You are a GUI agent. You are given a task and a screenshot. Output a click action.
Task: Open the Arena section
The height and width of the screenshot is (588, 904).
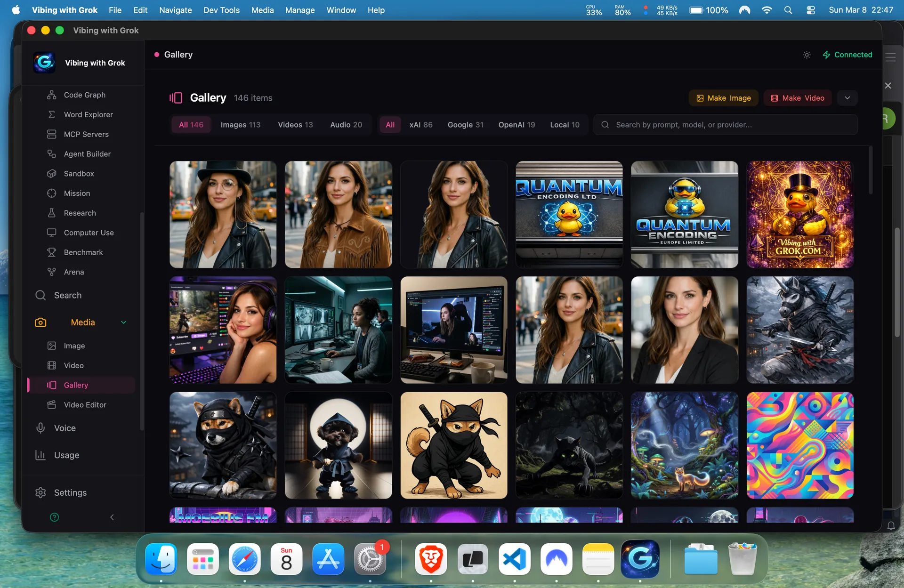[x=74, y=272]
